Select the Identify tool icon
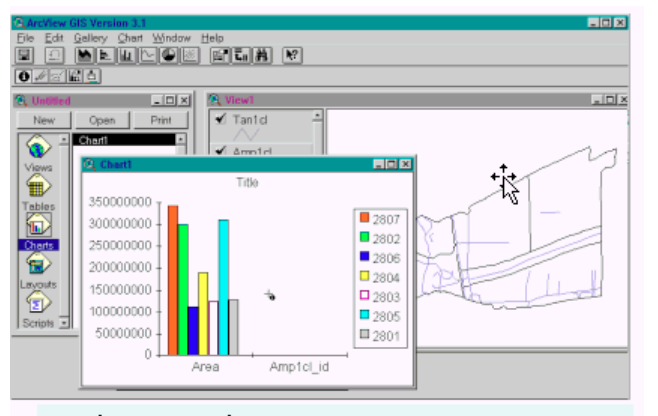The image size is (658, 416). click(23, 76)
